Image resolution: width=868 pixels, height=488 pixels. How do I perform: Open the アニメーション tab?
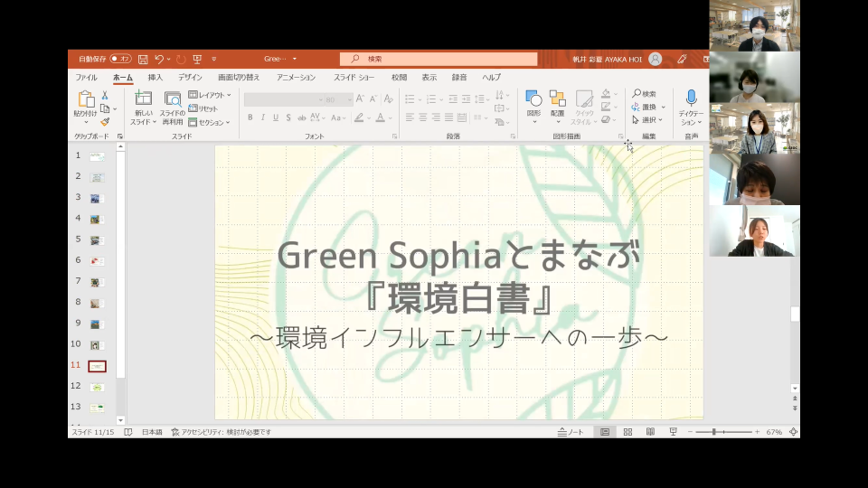297,78
